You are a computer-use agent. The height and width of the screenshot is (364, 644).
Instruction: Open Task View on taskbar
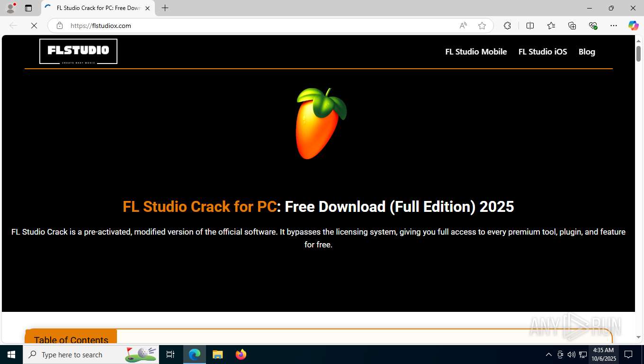coord(170,355)
